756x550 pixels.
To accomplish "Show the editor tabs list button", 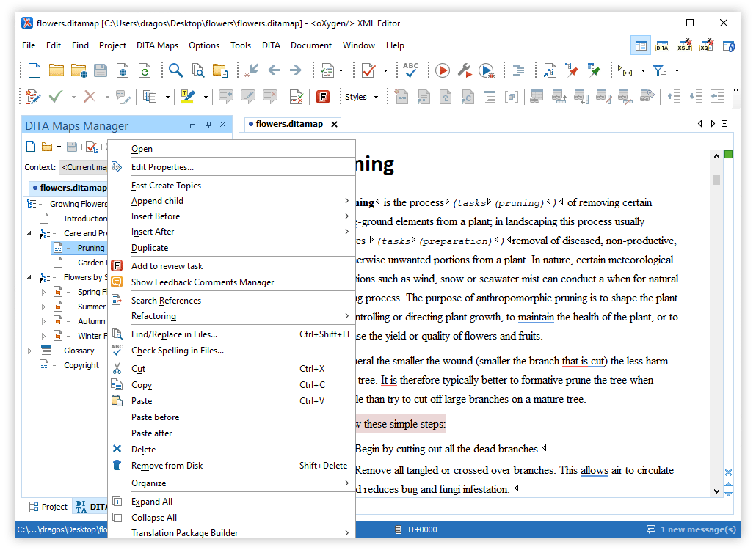I will pos(724,124).
